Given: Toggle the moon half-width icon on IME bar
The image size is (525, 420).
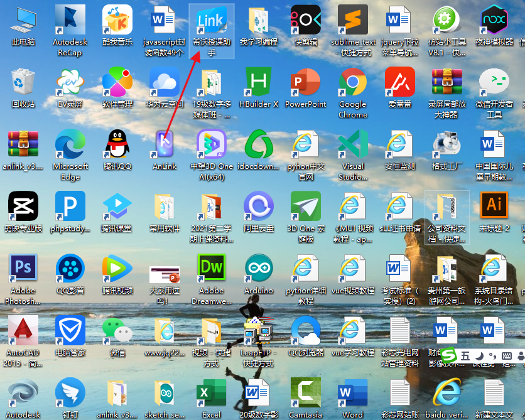Looking at the screenshot, I should tap(479, 356).
